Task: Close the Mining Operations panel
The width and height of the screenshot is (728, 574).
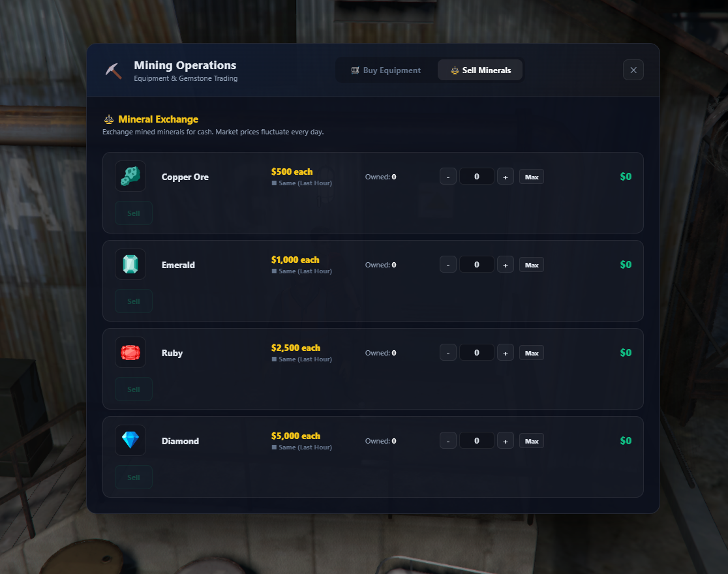Action: [x=633, y=70]
